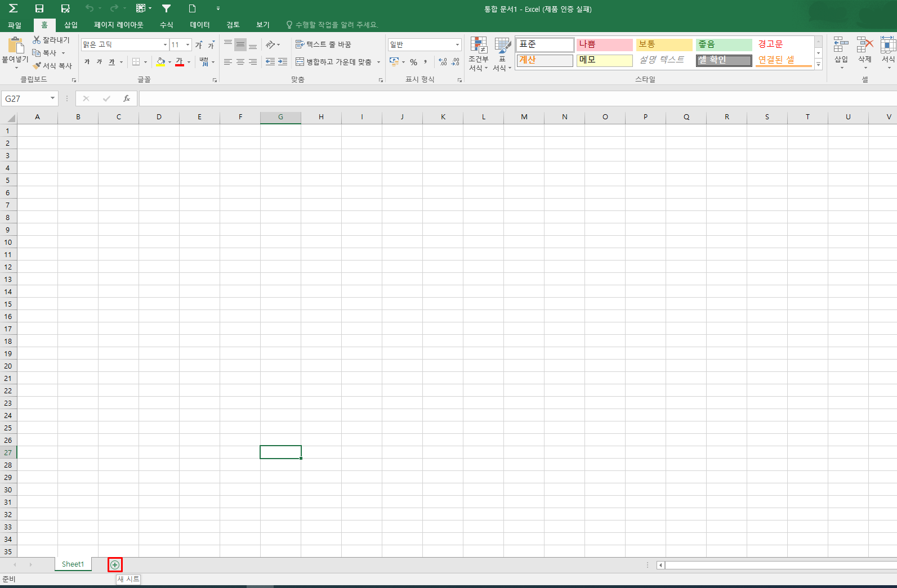The image size is (897, 588).
Task: Toggle left horizontal text alignment
Action: tap(228, 62)
